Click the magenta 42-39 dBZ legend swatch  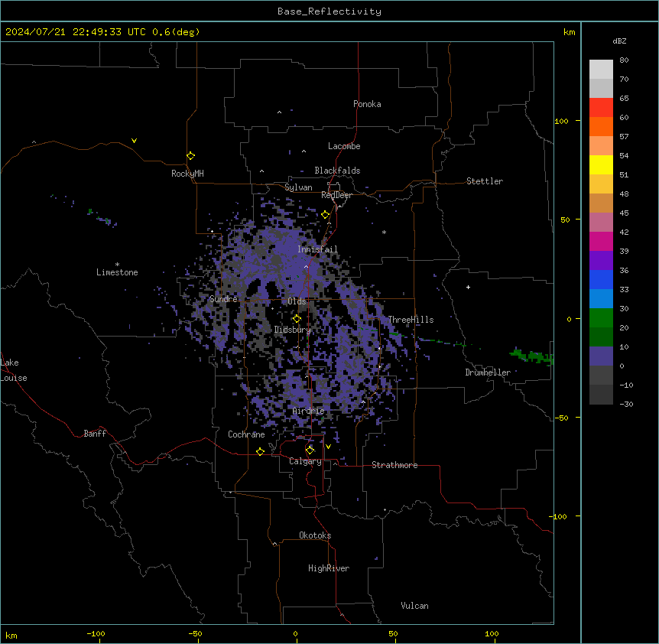pyautogui.click(x=601, y=241)
